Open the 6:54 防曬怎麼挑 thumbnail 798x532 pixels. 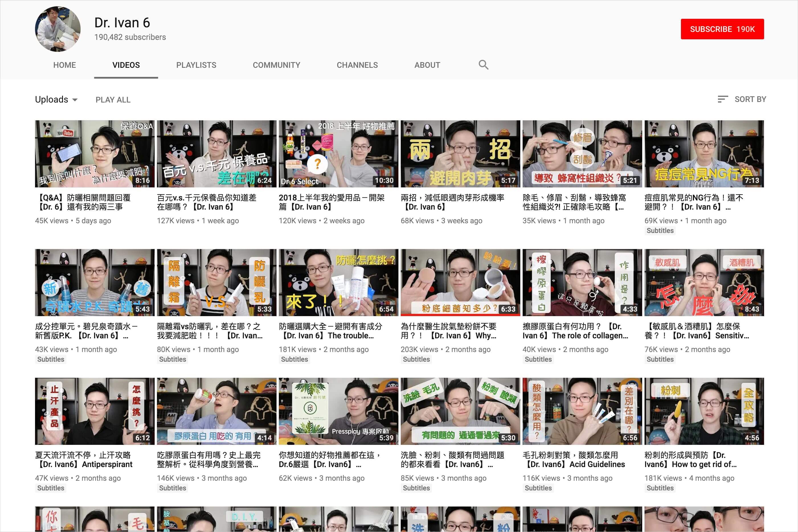point(338,282)
